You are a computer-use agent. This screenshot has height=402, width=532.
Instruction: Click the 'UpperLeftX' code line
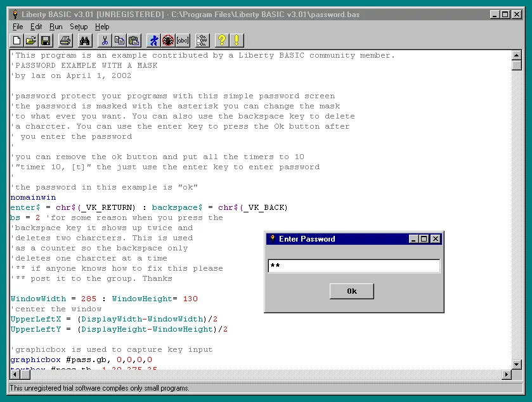[x=114, y=319]
